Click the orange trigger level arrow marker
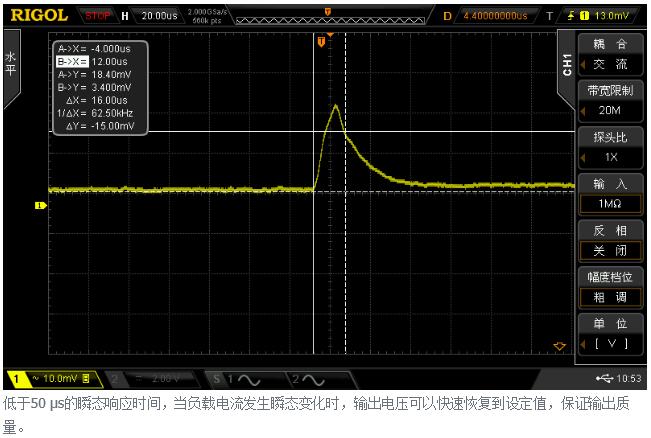The width and height of the screenshot is (651, 438). coord(560,346)
